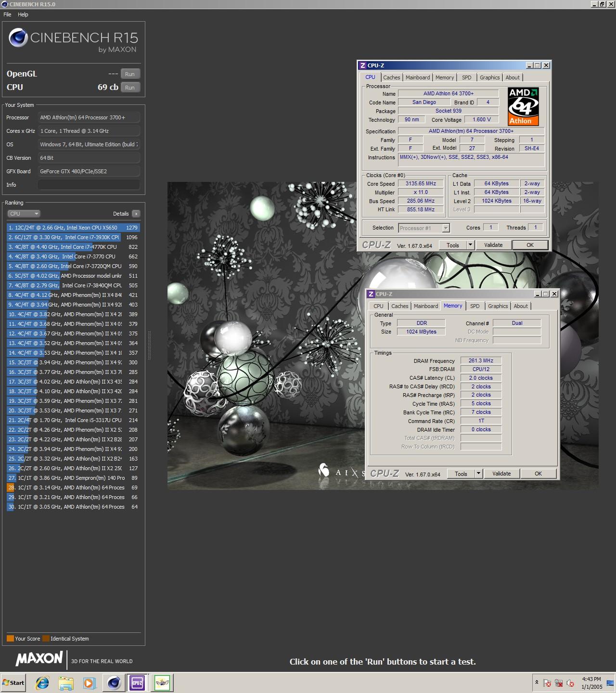Viewport: 616px width, 693px height.
Task: Switch to Memory tab in upper CPU-Z window
Action: point(445,77)
